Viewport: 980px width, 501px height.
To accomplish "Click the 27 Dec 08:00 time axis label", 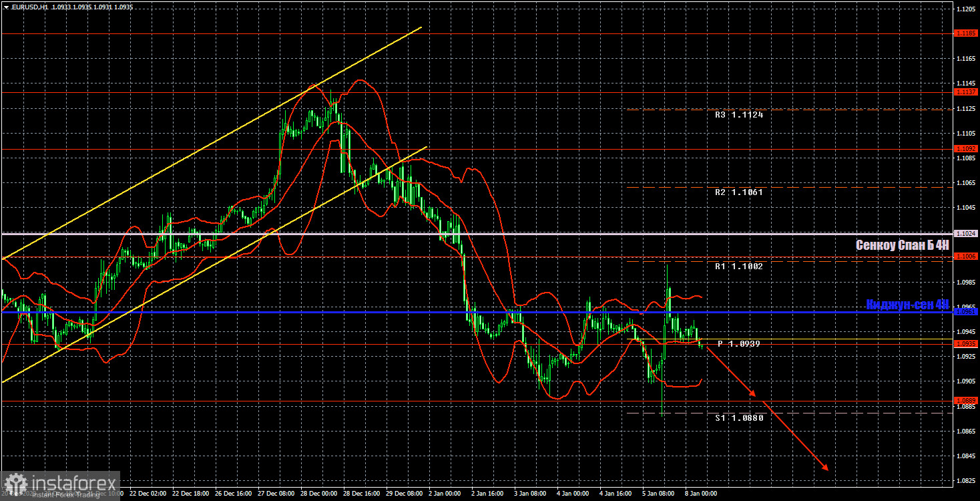I will [x=275, y=494].
